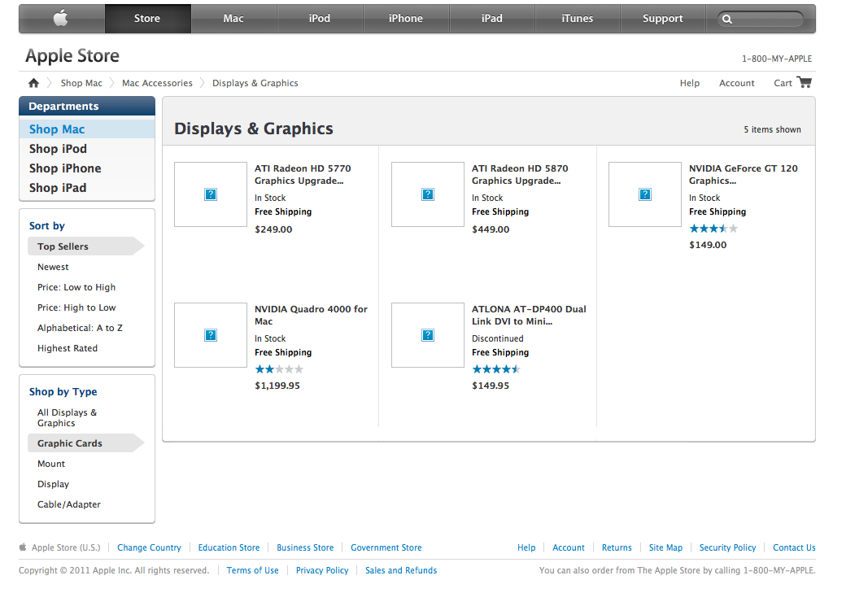868x606 pixels.
Task: Filter by Display type
Action: (53, 484)
